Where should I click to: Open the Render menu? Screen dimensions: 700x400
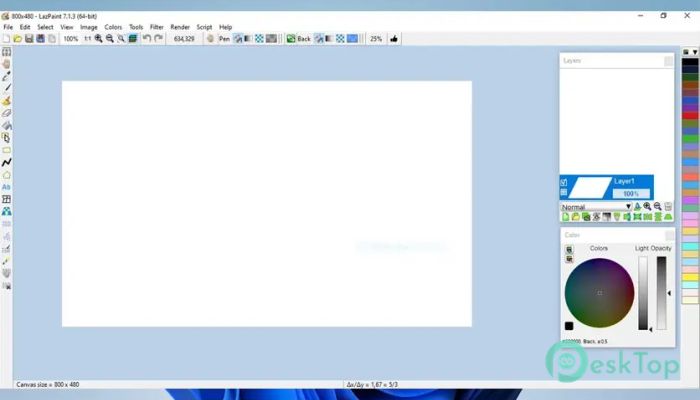click(x=180, y=27)
